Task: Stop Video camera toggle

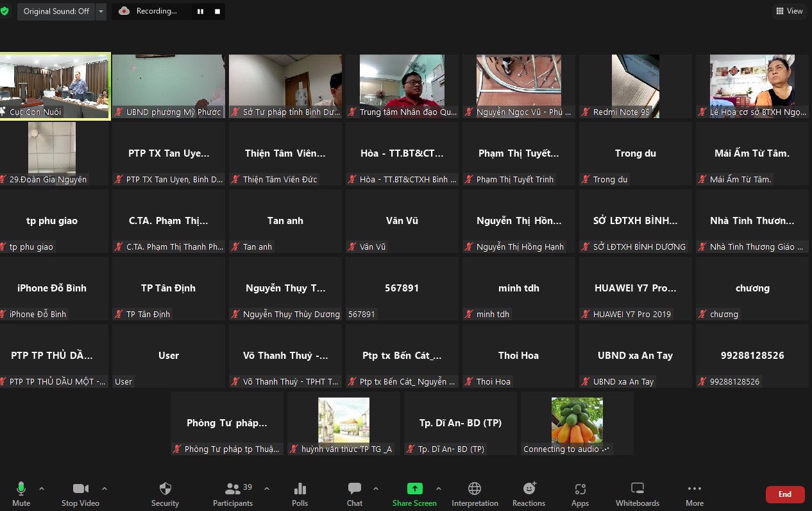Action: tap(80, 489)
